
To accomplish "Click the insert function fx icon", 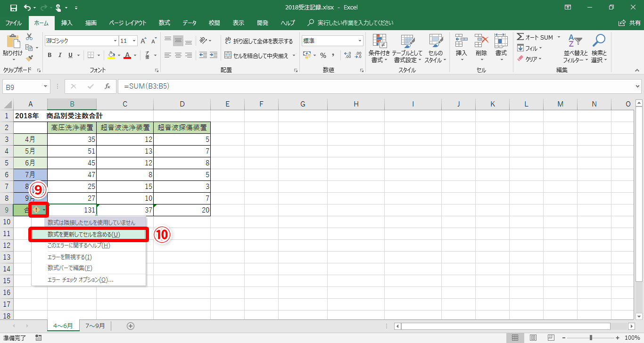I will (107, 86).
